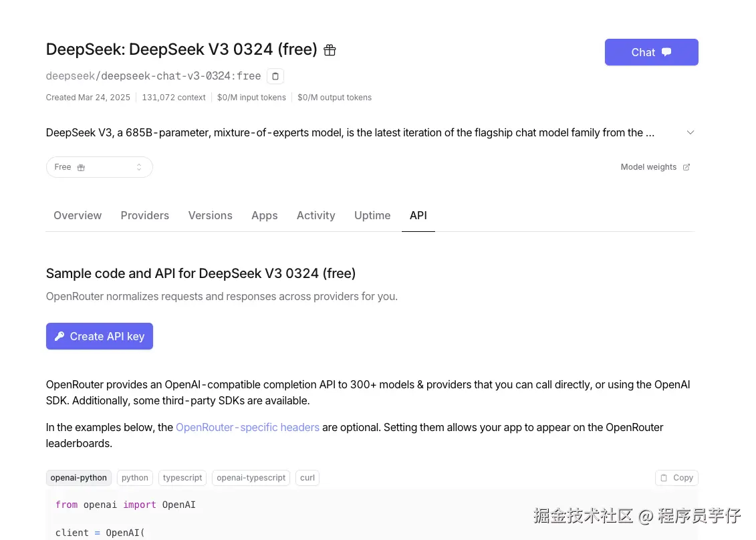Select the openai-typescript code sample

click(251, 478)
